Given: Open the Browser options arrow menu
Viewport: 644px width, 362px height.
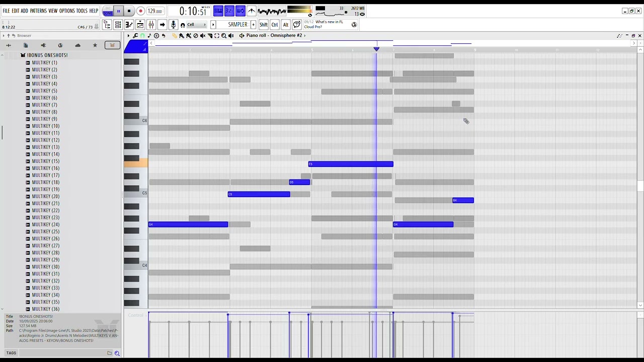Looking at the screenshot, I should [x=4, y=36].
